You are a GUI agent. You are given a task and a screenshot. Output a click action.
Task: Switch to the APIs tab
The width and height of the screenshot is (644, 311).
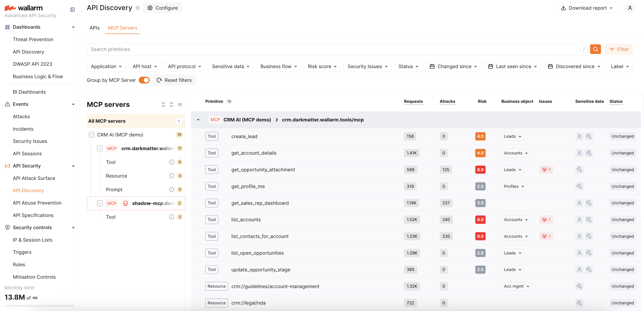[94, 28]
